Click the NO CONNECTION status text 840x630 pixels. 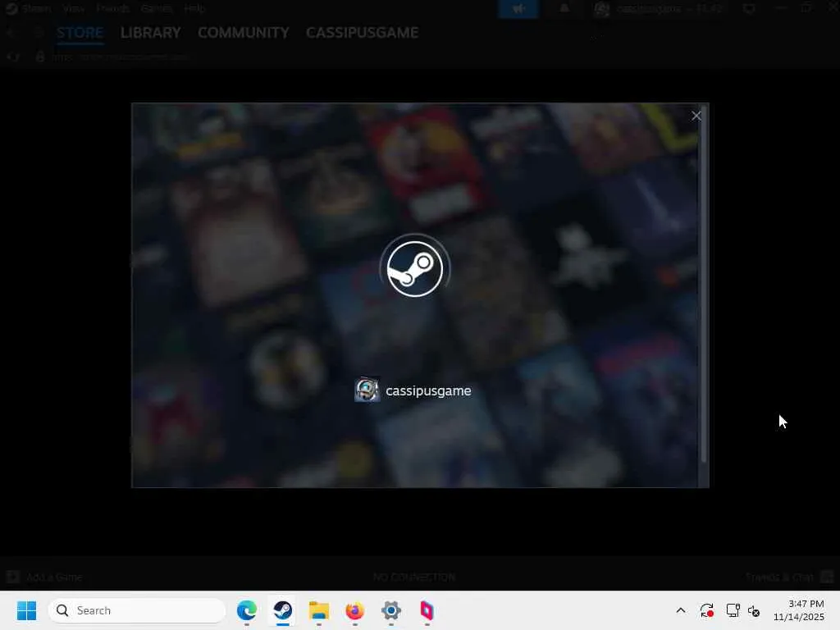click(x=414, y=577)
